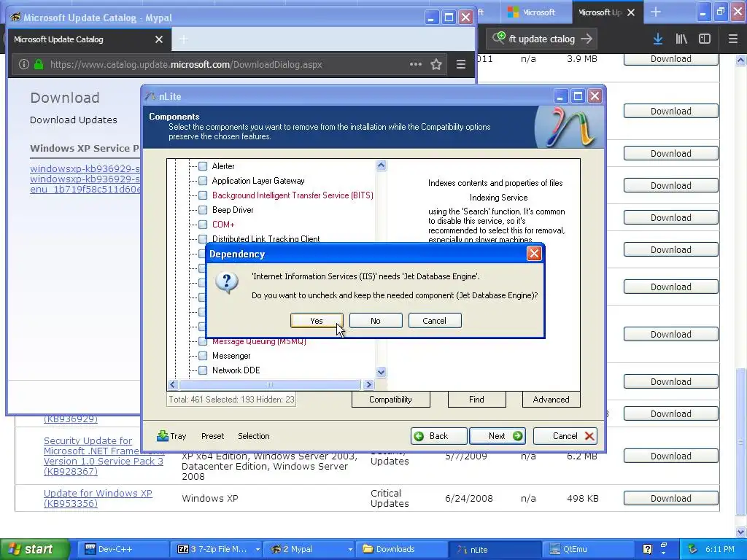747x560 pixels.
Task: Click Download button for the 6.2 MB update
Action: pyautogui.click(x=671, y=456)
